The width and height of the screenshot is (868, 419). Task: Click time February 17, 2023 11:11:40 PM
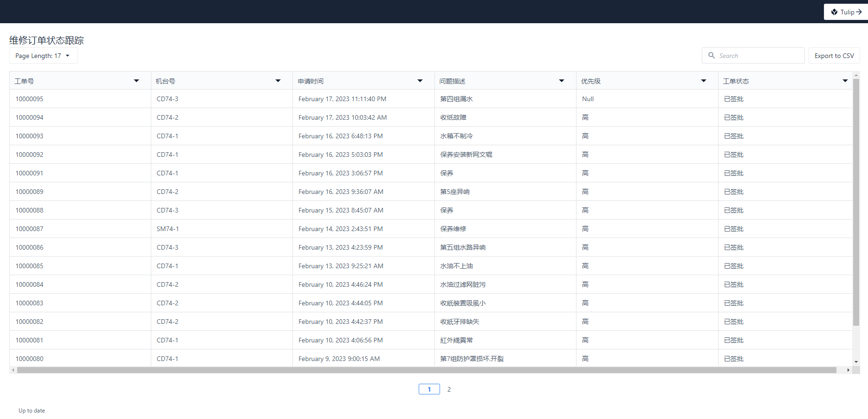(x=342, y=99)
